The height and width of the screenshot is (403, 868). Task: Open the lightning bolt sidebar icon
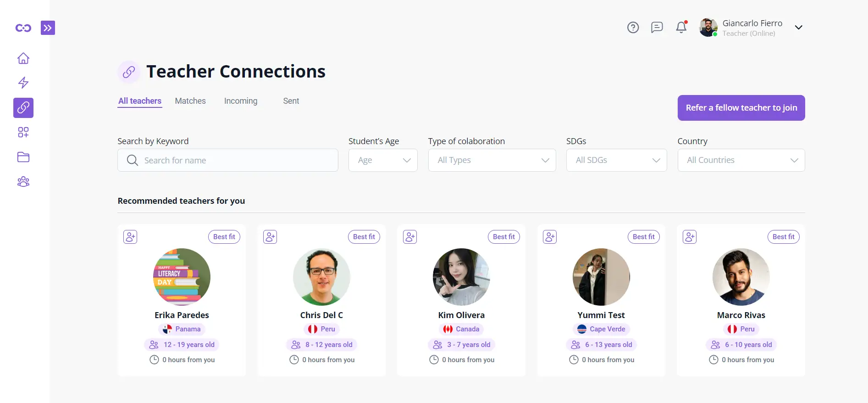[23, 83]
